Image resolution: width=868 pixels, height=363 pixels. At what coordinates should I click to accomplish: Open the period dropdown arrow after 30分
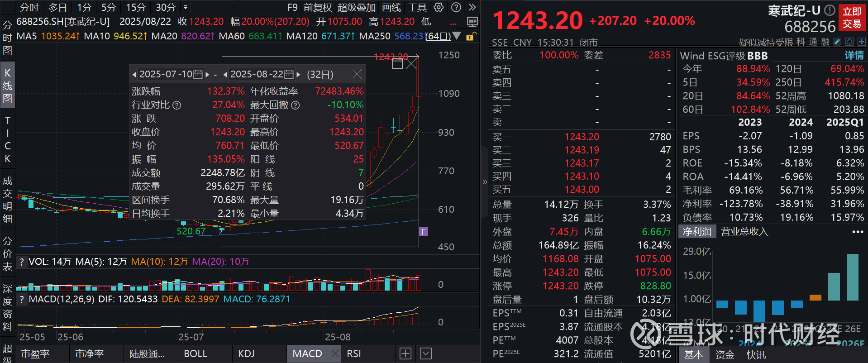pos(186,7)
